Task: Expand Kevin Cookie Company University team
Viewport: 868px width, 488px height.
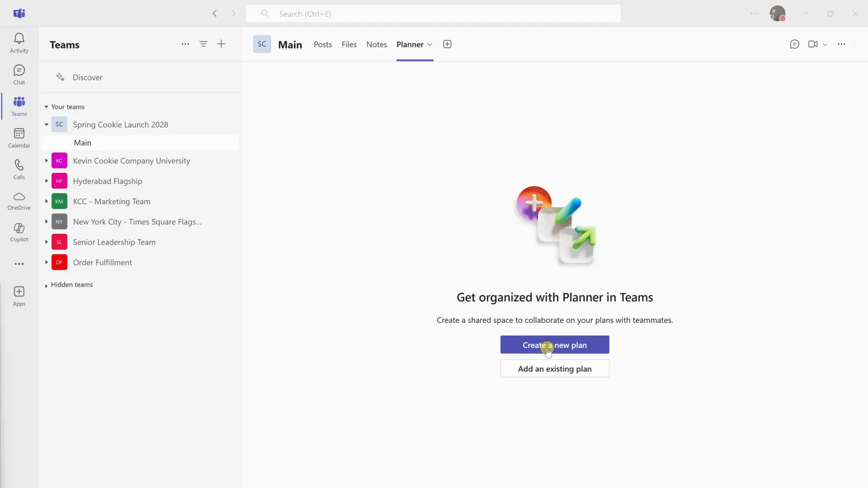Action: tap(46, 161)
